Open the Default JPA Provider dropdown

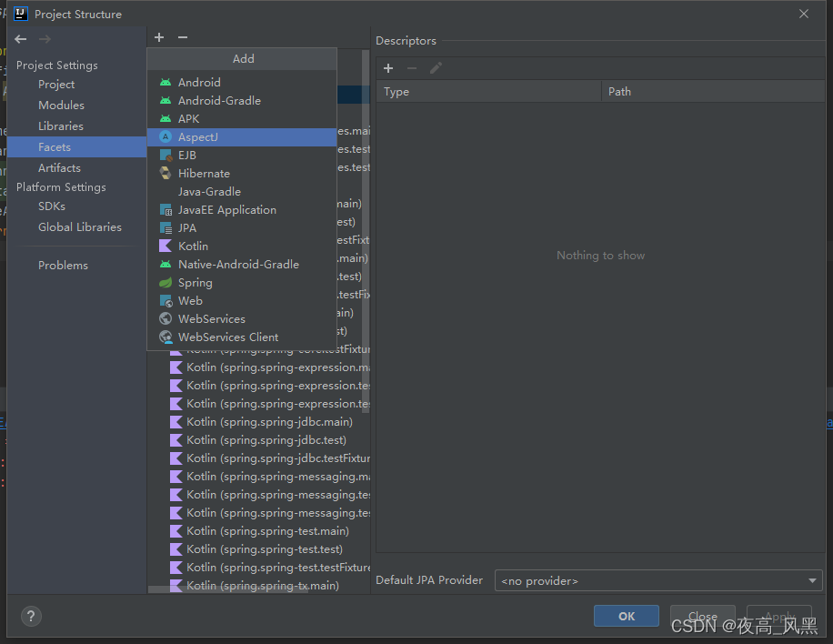click(x=658, y=580)
